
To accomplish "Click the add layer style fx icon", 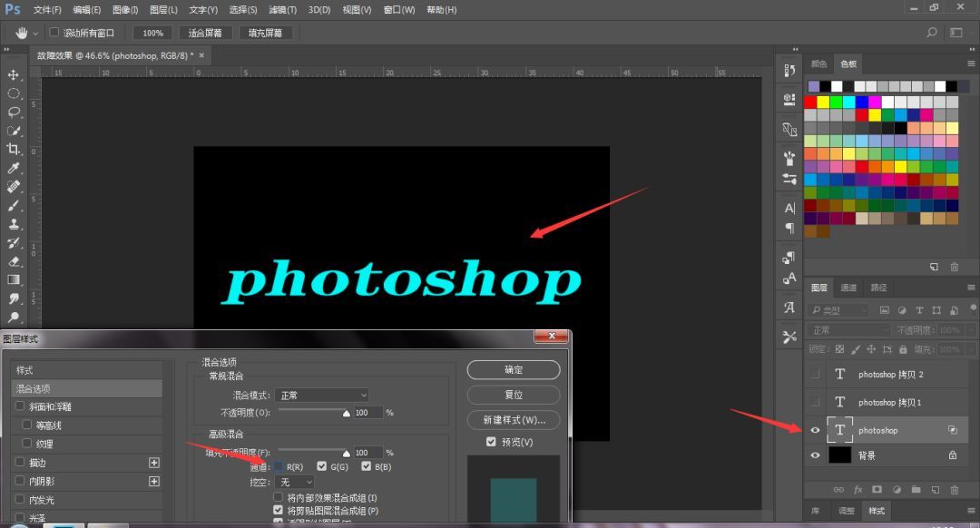I will coord(858,490).
